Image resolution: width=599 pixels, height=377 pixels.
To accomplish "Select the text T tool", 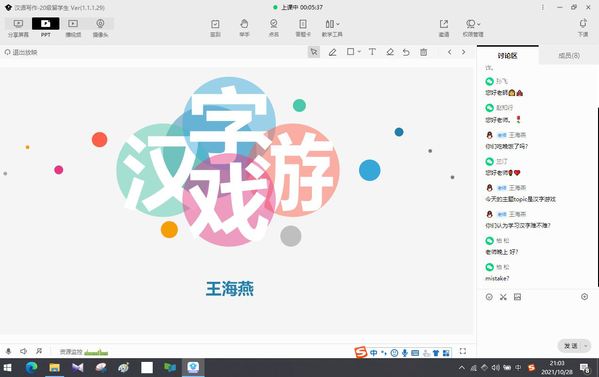I will (x=372, y=52).
